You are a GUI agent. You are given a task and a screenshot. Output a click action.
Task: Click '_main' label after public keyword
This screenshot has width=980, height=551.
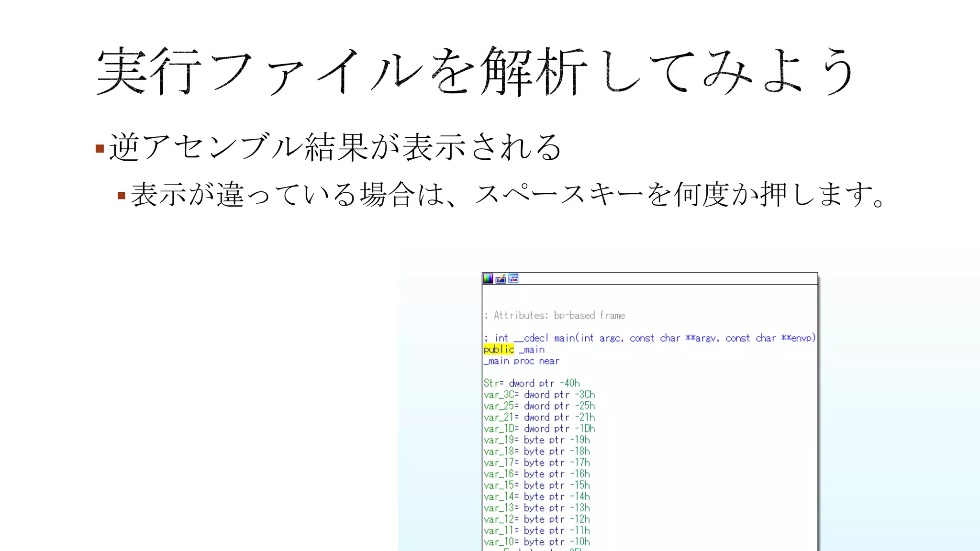point(532,350)
